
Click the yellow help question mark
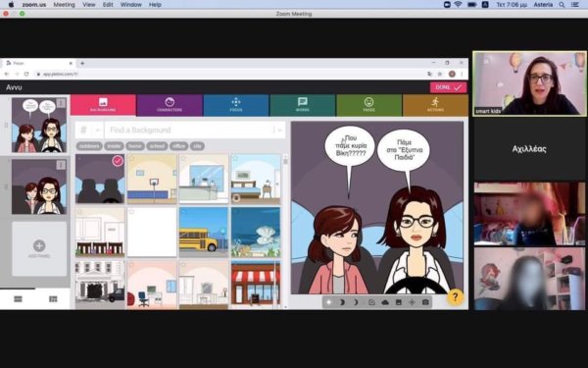(x=455, y=297)
